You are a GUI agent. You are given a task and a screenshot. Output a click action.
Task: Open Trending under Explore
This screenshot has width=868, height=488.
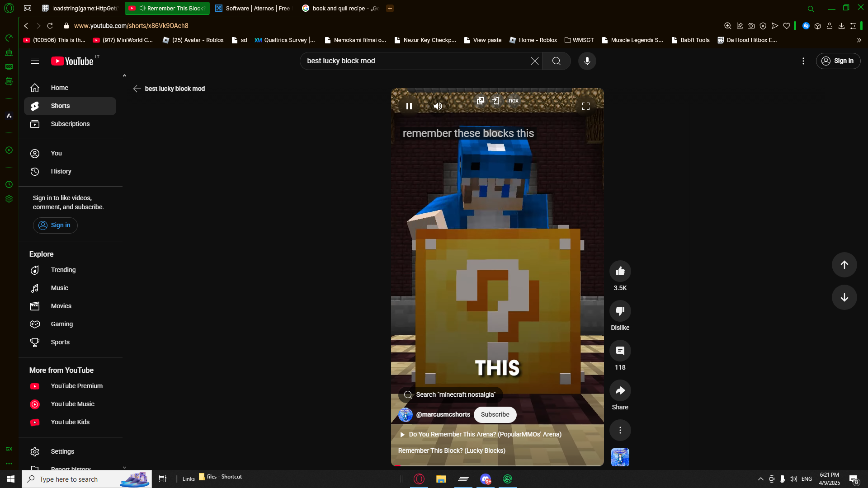pyautogui.click(x=70, y=270)
